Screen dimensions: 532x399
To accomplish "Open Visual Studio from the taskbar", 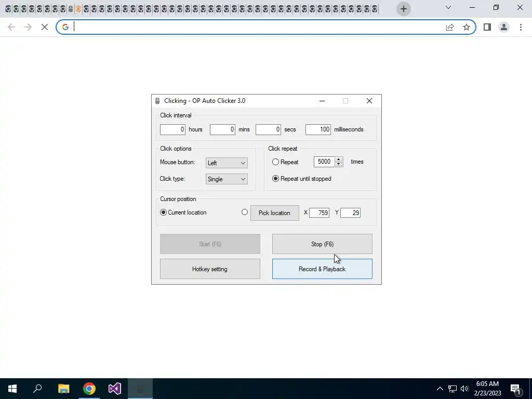I will 115,389.
